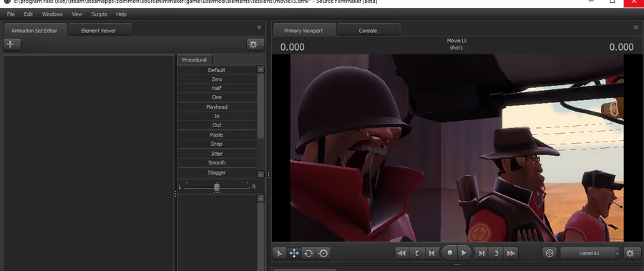The height and width of the screenshot is (271, 644).
Task: Open the View menu
Action: 77,14
